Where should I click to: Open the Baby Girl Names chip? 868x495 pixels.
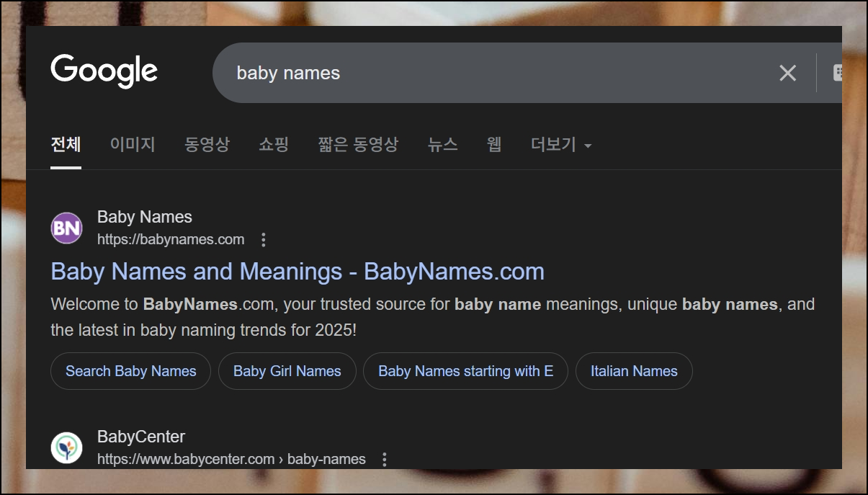pos(287,371)
